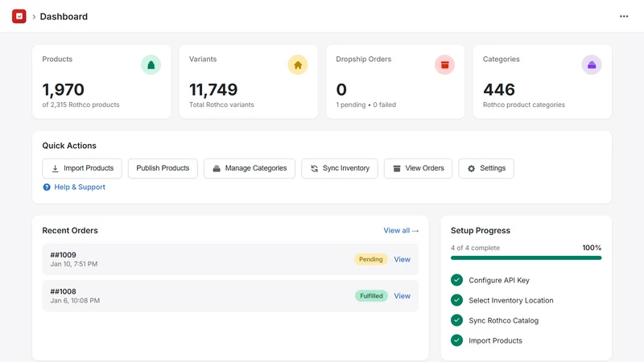
Task: Click the Import Products button
Action: coord(82,168)
